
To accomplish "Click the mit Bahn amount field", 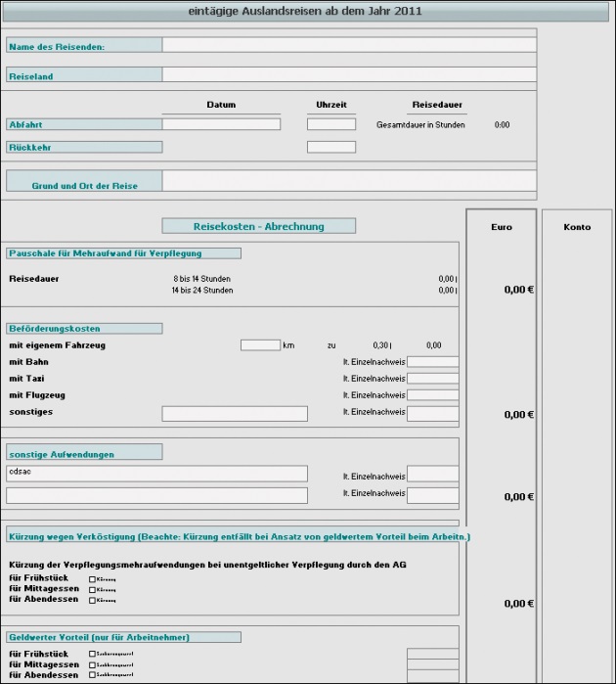I will (432, 362).
